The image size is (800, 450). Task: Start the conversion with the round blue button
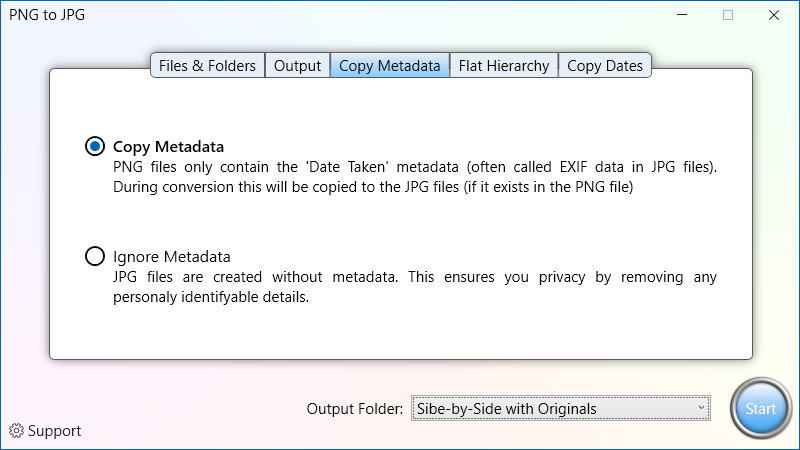tap(760, 409)
